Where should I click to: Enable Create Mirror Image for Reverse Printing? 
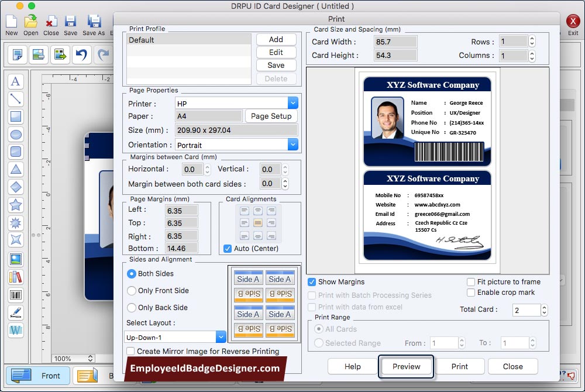[x=130, y=352]
